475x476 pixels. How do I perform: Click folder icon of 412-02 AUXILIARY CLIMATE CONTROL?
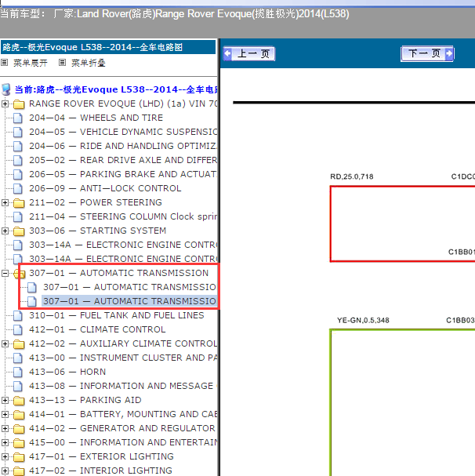point(19,343)
